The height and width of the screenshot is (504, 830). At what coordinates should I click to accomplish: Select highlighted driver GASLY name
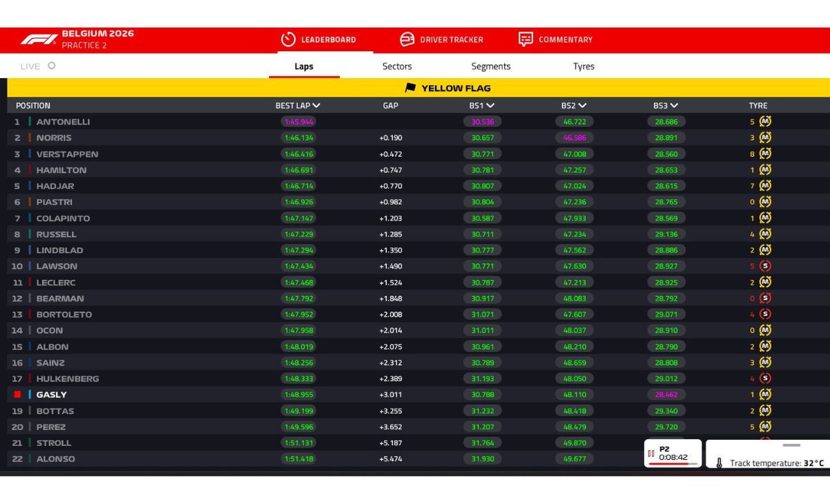click(x=52, y=395)
